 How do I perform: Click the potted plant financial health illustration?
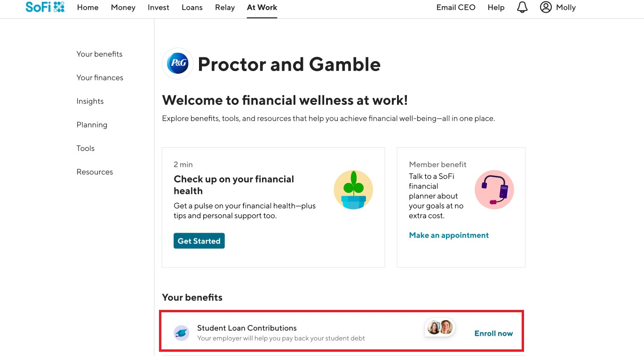point(353,190)
